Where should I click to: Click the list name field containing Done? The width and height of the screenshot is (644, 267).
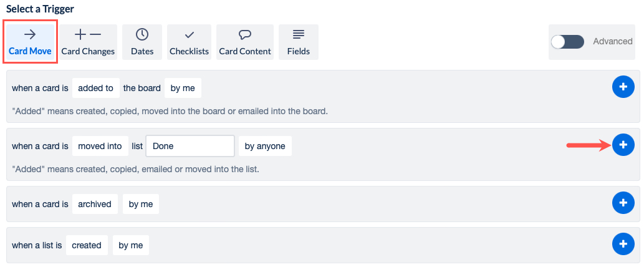click(190, 146)
